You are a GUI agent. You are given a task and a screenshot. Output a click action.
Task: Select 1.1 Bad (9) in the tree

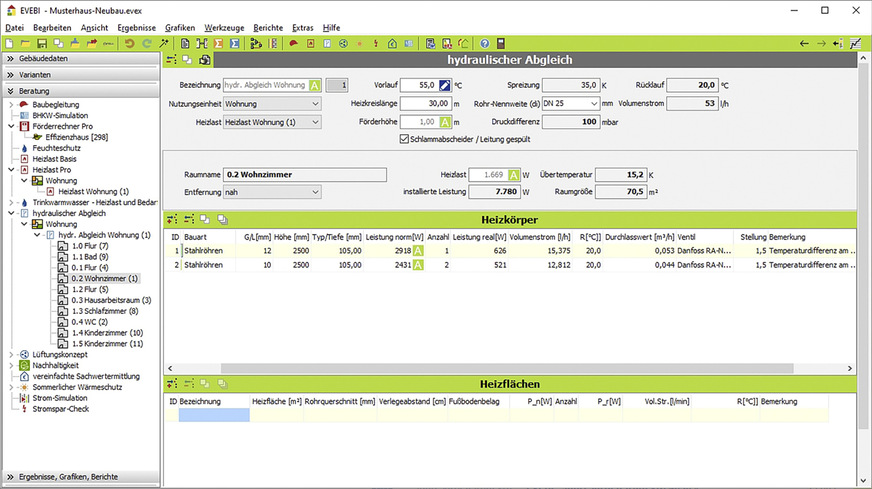(x=90, y=257)
